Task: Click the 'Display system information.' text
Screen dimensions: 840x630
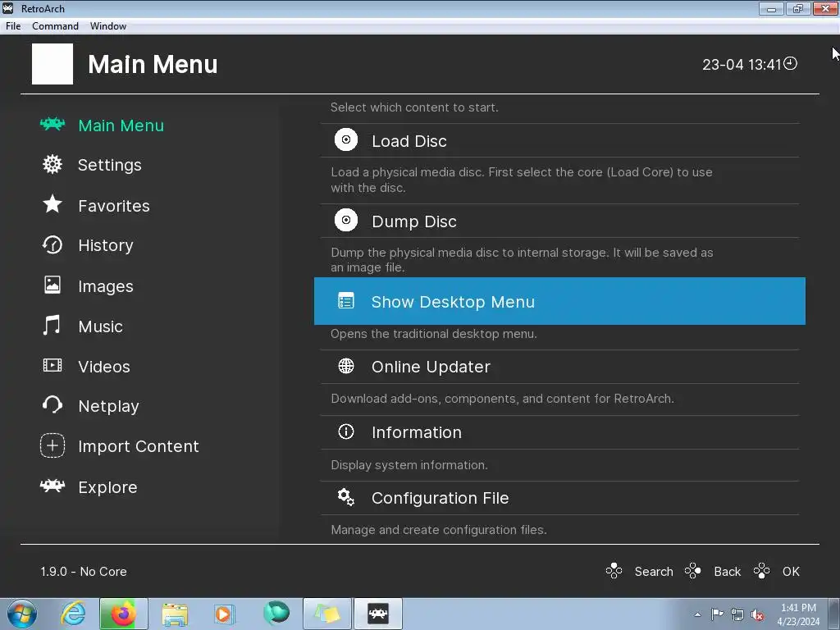Action: [x=409, y=465]
